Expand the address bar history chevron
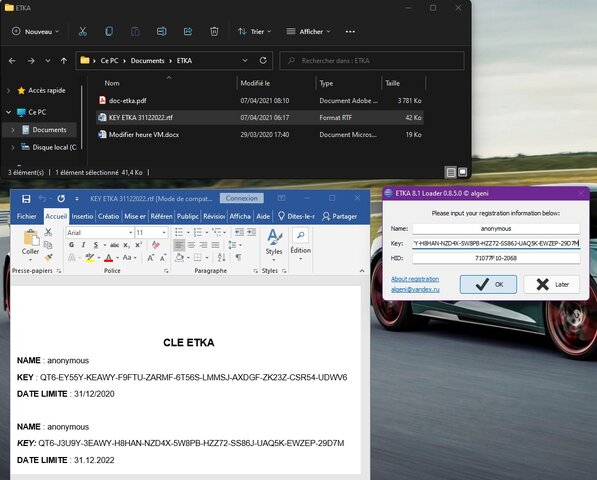This screenshot has height=480, width=597. point(245,61)
